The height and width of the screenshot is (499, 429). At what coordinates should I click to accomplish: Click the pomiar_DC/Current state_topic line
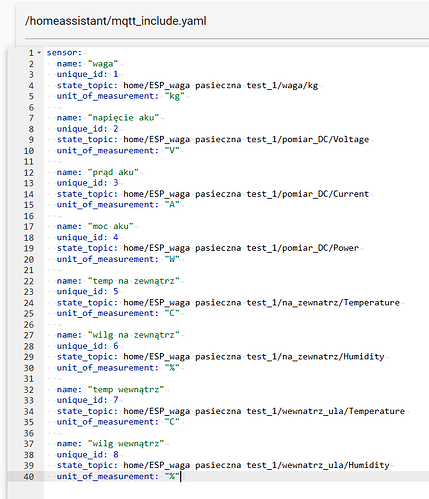[213, 194]
